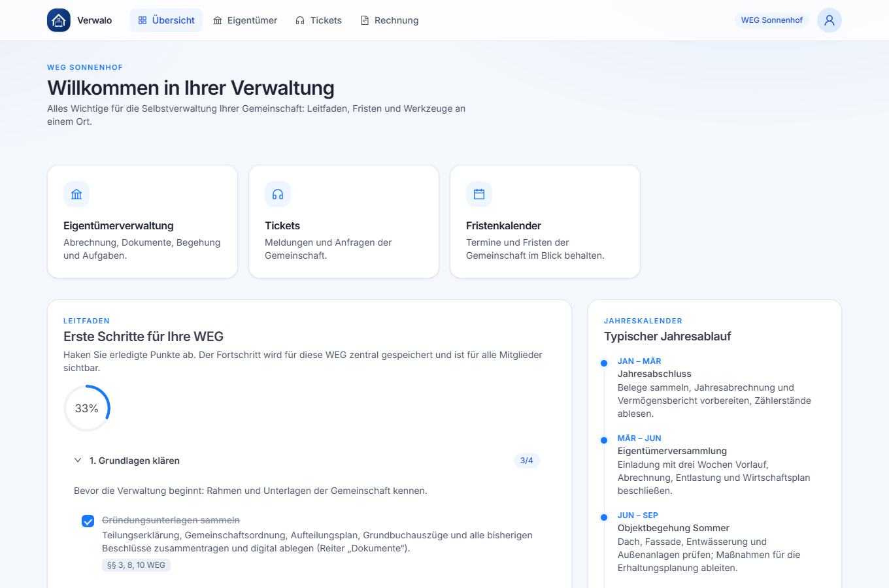This screenshot has width=889, height=588.
Task: Click the headset icon on the Tickets card
Action: (278, 194)
